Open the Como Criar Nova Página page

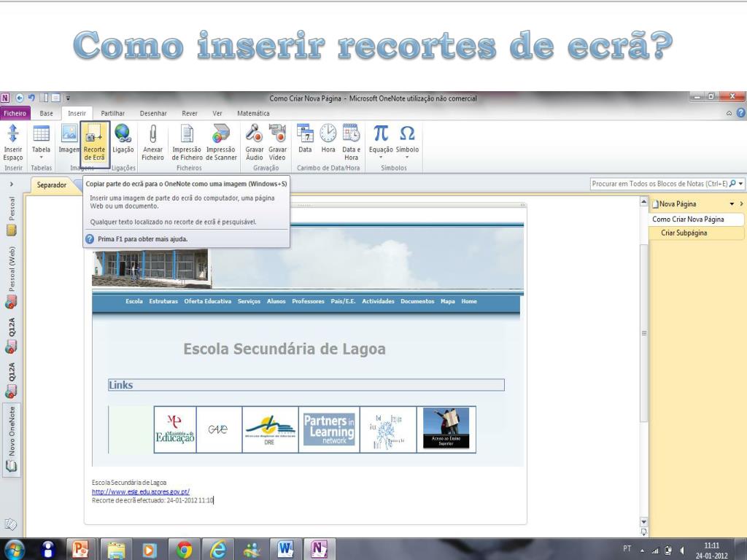(x=688, y=219)
